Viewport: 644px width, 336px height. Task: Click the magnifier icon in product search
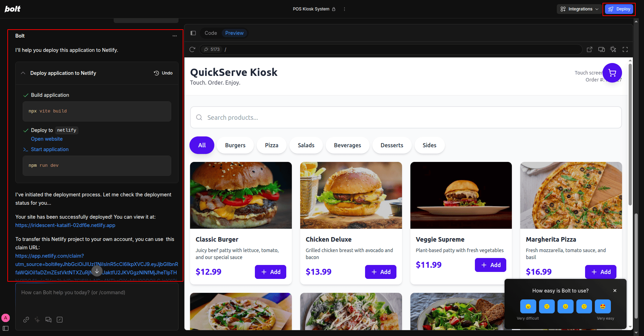(199, 117)
